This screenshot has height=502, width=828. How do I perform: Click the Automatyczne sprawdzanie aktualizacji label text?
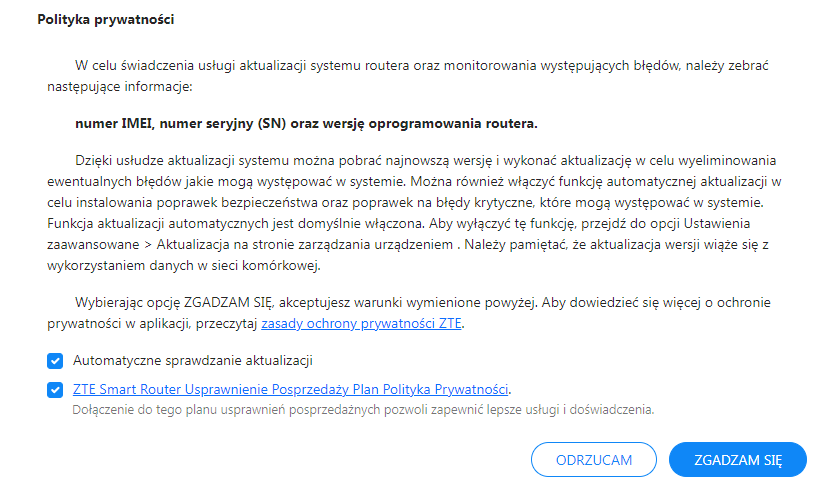[x=193, y=361]
